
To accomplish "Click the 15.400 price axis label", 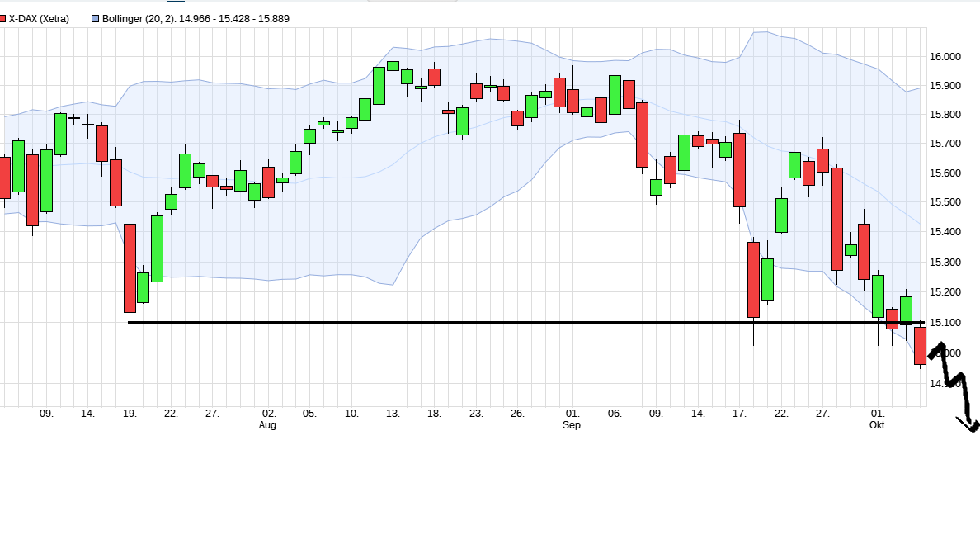I will (945, 232).
